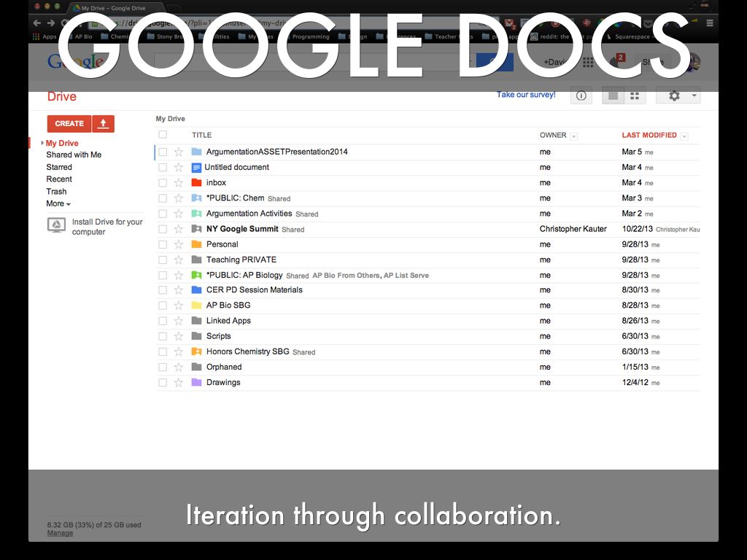Image resolution: width=747 pixels, height=560 pixels.
Task: Star the Personal folder
Action: [179, 245]
